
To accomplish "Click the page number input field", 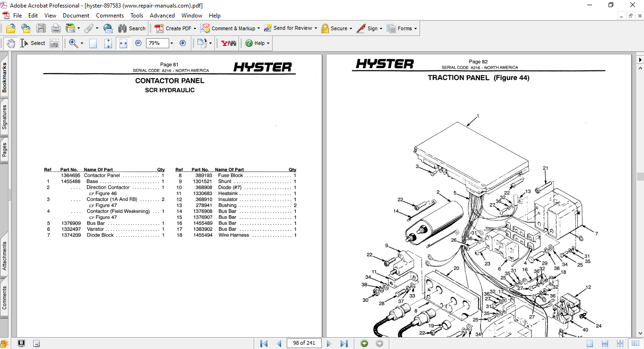I will [304, 343].
